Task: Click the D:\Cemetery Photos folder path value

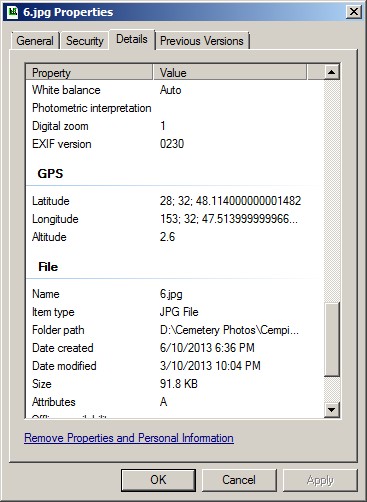Action: click(229, 330)
